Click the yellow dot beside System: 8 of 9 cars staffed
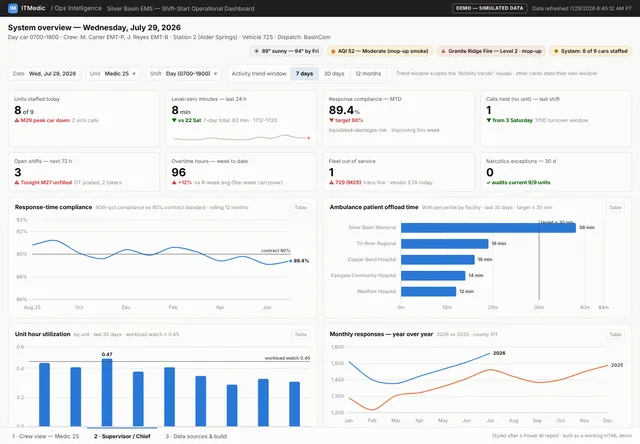 tap(556, 51)
